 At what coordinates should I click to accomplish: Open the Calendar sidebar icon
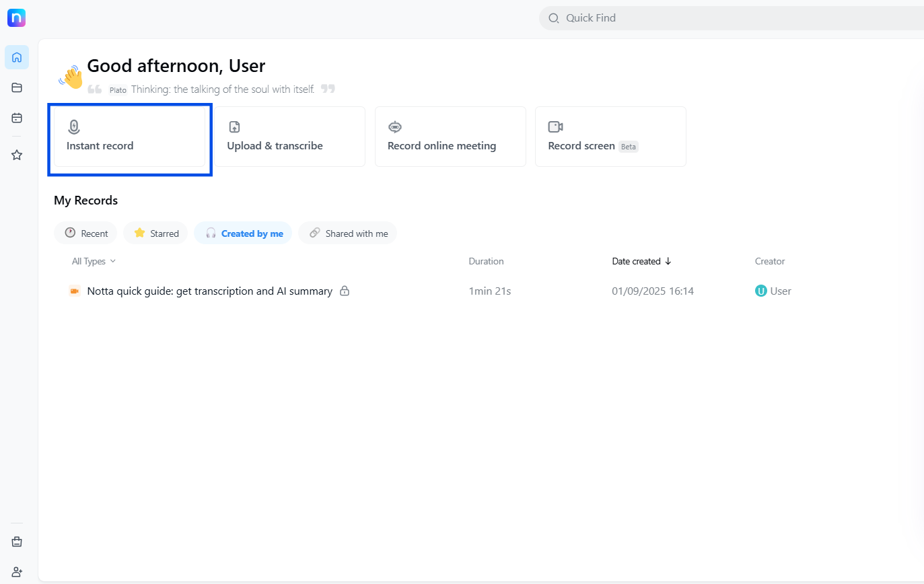(17, 118)
